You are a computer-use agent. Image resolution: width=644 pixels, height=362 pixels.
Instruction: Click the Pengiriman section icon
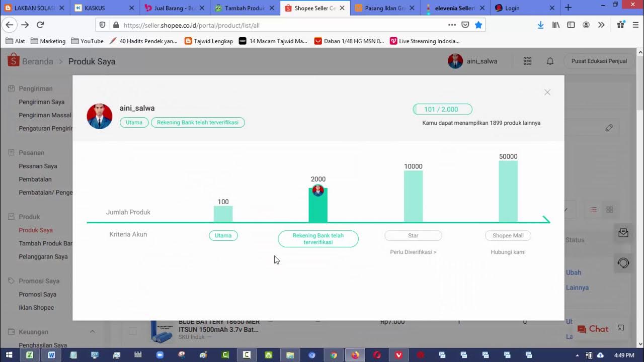11,88
